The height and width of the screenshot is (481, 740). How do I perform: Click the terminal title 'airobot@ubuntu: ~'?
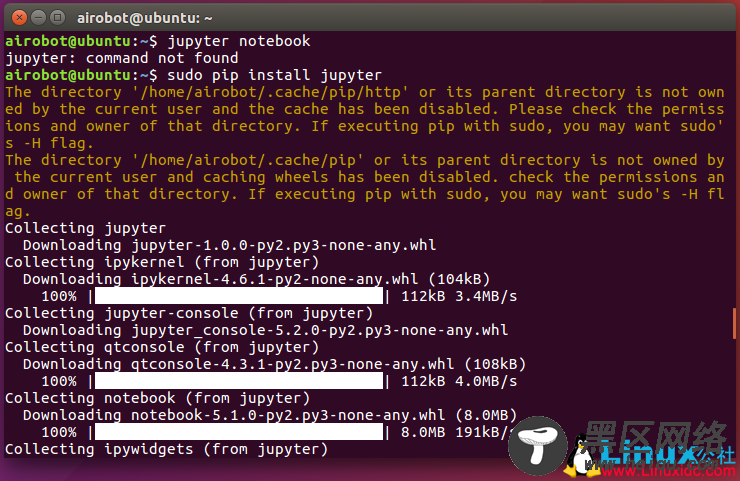pyautogui.click(x=144, y=18)
